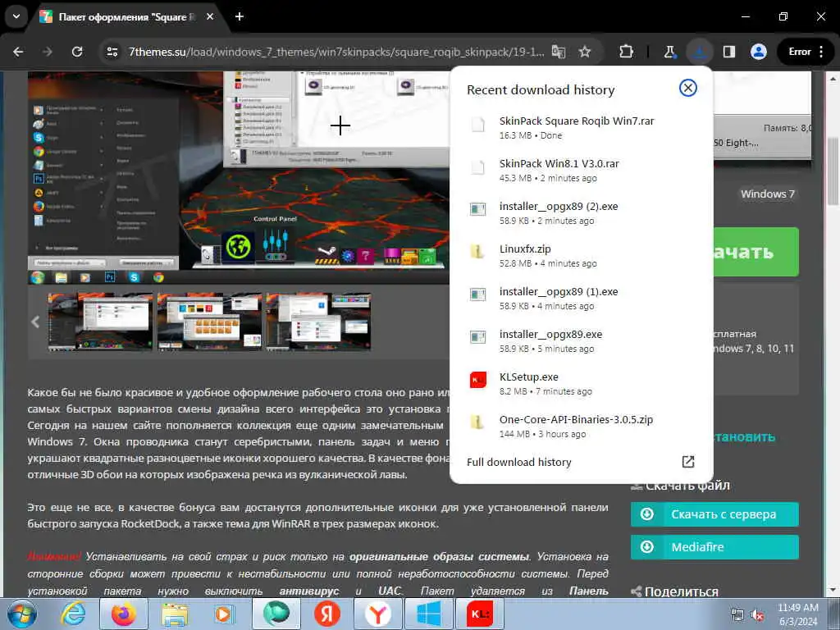
Task: Go forward with the arrow button
Action: click(48, 52)
